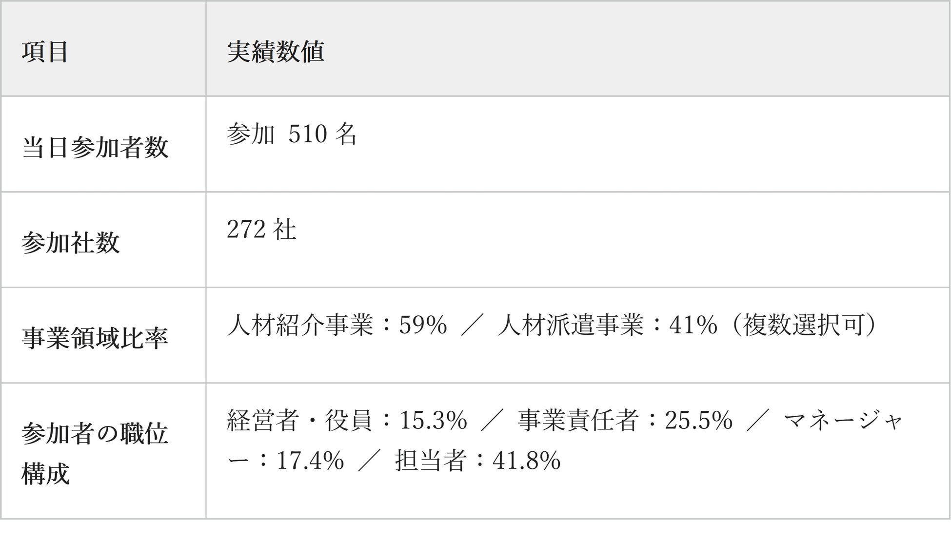Click the 人材派遣事業：41% text
This screenshot has height=560, width=951.
click(607, 325)
